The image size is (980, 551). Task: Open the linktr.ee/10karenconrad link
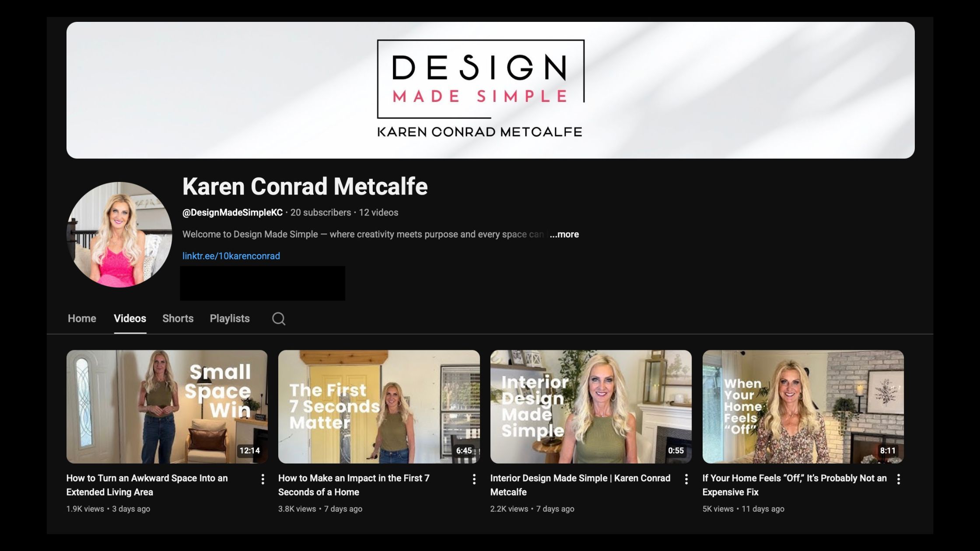pos(231,255)
